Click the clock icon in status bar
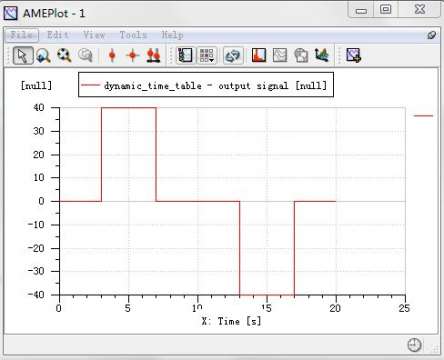The width and height of the screenshot is (444, 360). pyautogui.click(x=414, y=345)
